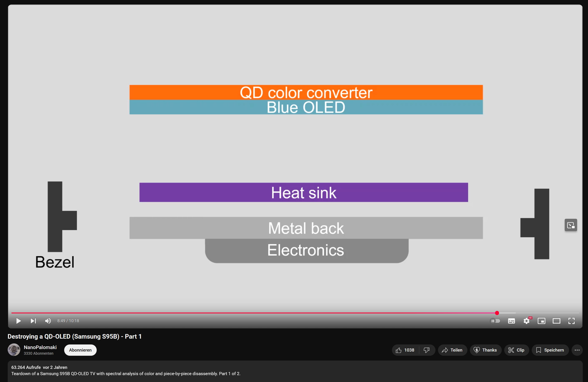Open the settings gear menu
588x382 pixels.
(x=526, y=321)
